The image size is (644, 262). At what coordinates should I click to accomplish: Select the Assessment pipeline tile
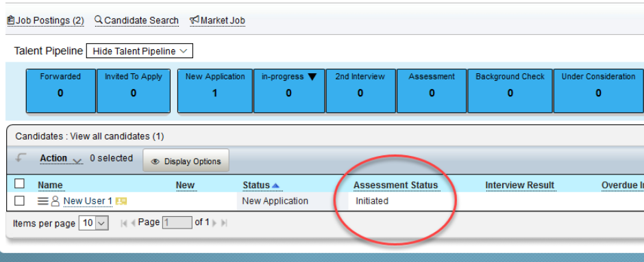tap(432, 90)
